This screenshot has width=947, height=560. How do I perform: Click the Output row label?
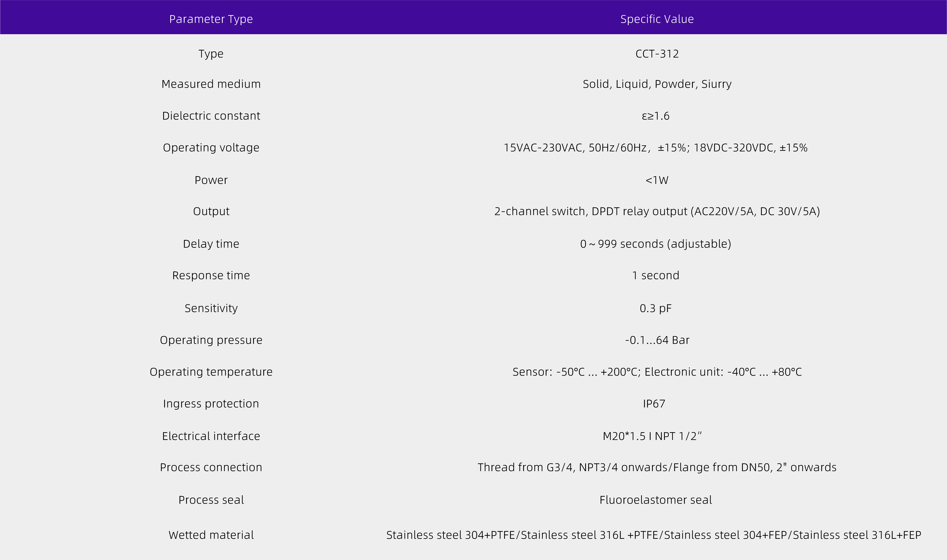pos(211,211)
